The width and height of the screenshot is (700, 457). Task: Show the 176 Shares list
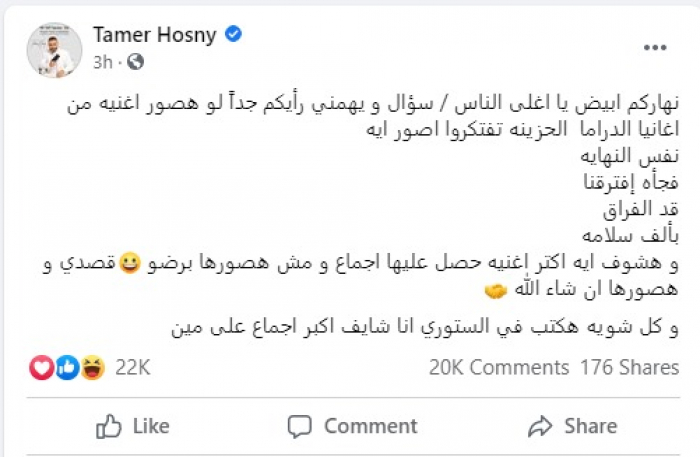click(x=629, y=368)
